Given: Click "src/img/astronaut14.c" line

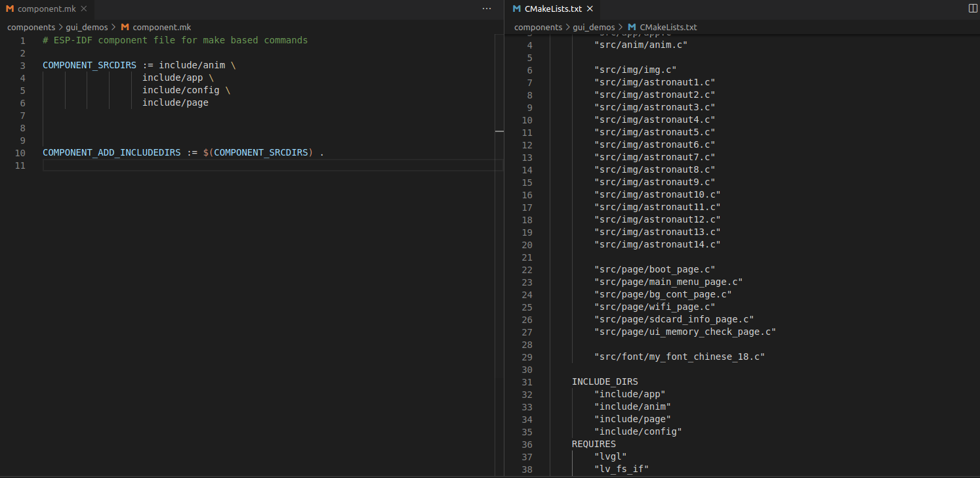Looking at the screenshot, I should click(657, 245).
